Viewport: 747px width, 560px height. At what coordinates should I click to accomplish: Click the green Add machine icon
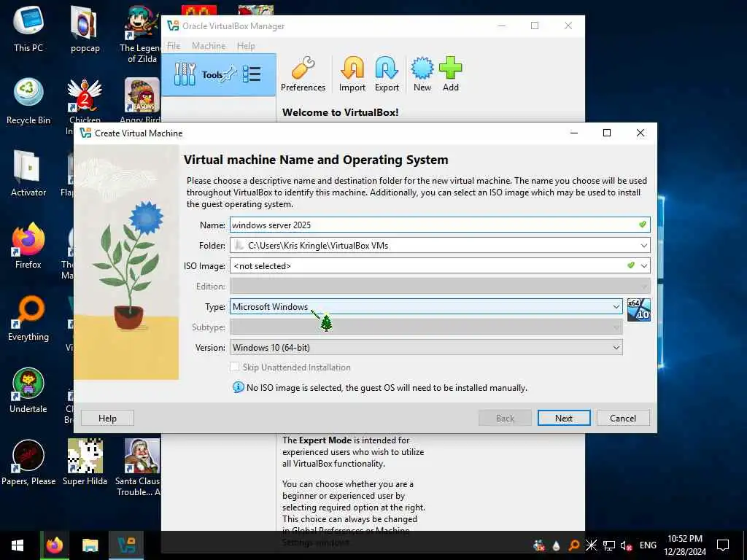[450, 68]
